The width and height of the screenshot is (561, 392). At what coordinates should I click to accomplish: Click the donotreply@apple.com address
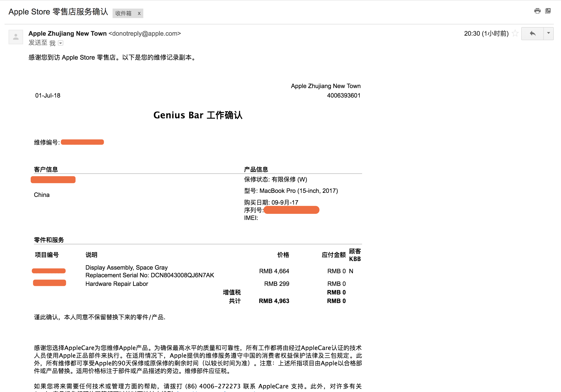point(145,33)
